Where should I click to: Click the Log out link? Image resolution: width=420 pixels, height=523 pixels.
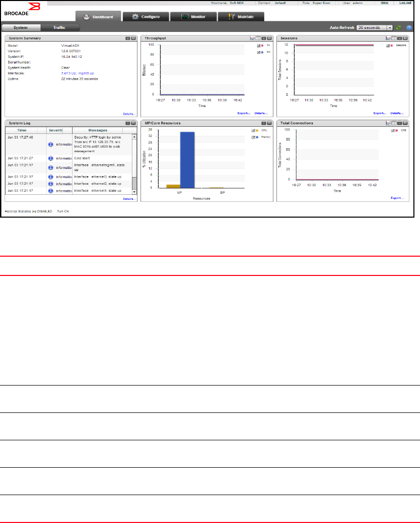(x=405, y=3)
